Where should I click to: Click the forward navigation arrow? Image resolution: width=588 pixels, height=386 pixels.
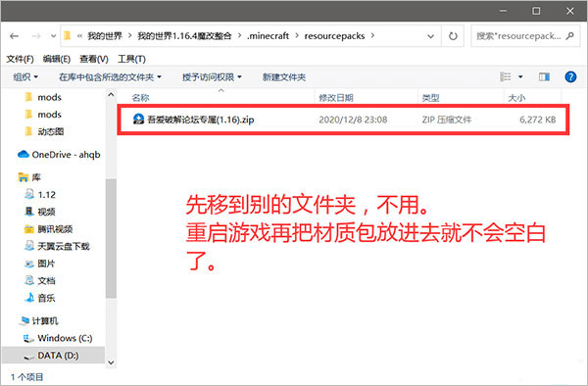36,36
